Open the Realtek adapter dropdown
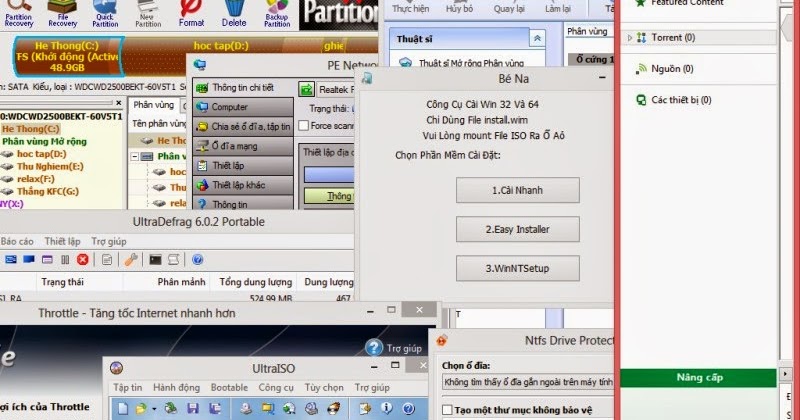Image resolution: width=800 pixels, height=420 pixels. tap(337, 89)
